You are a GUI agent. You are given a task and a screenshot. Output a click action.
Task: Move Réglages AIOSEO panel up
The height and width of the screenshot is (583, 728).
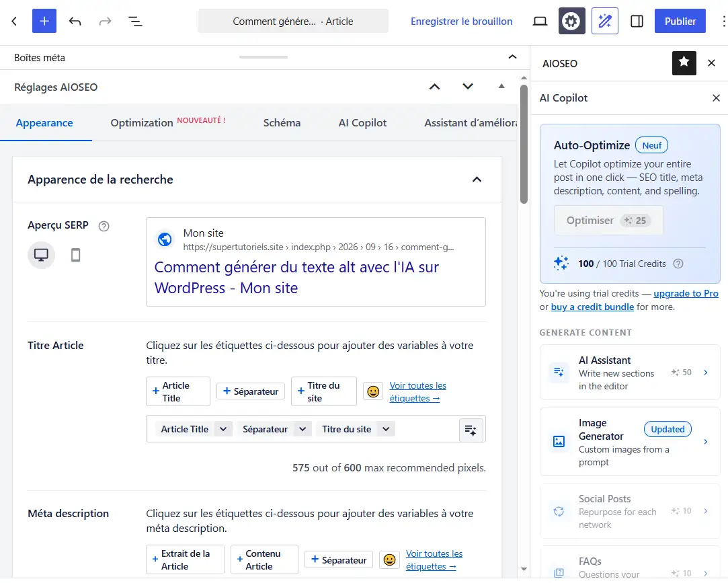434,87
